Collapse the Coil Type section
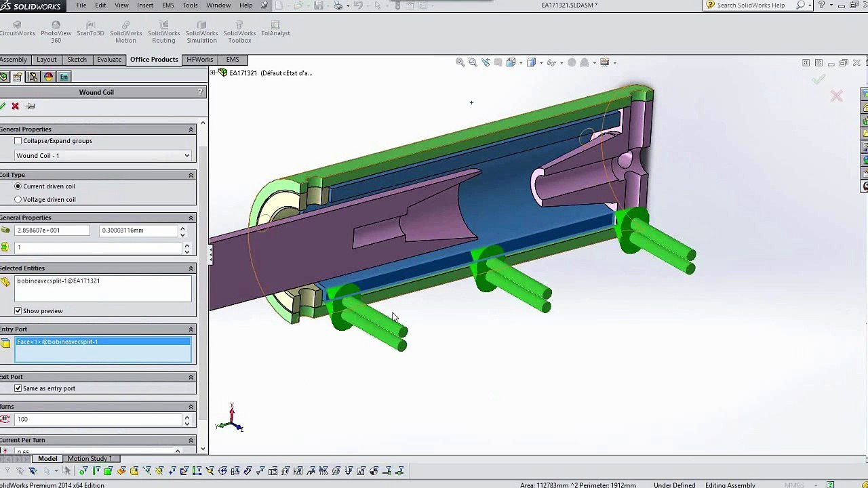This screenshot has width=868, height=488. click(x=191, y=175)
